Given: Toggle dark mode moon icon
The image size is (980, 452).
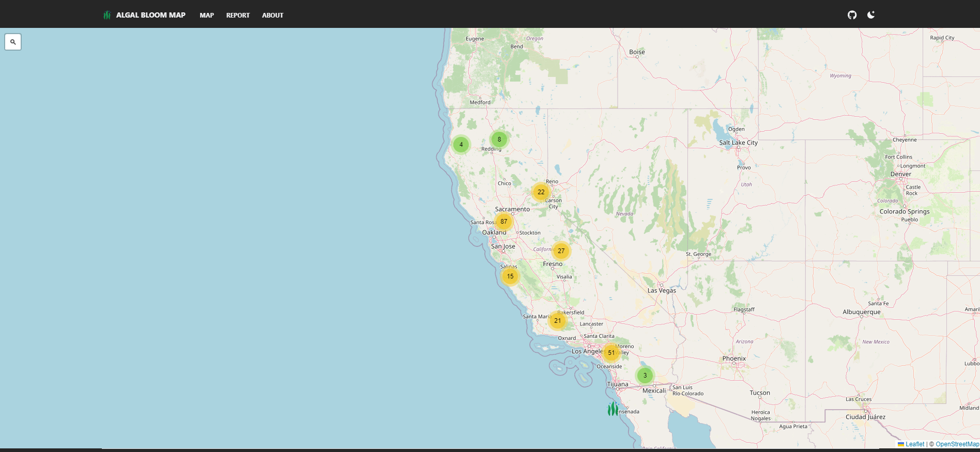Looking at the screenshot, I should (871, 15).
